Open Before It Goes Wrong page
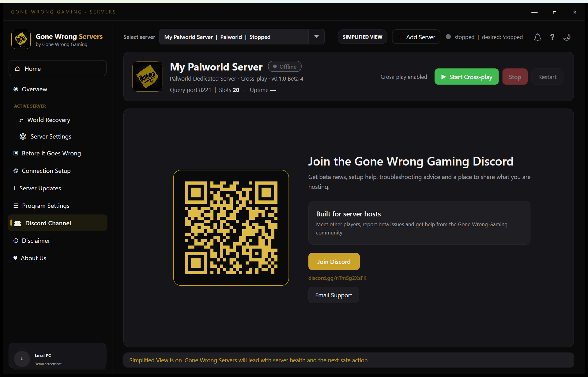 [58, 153]
